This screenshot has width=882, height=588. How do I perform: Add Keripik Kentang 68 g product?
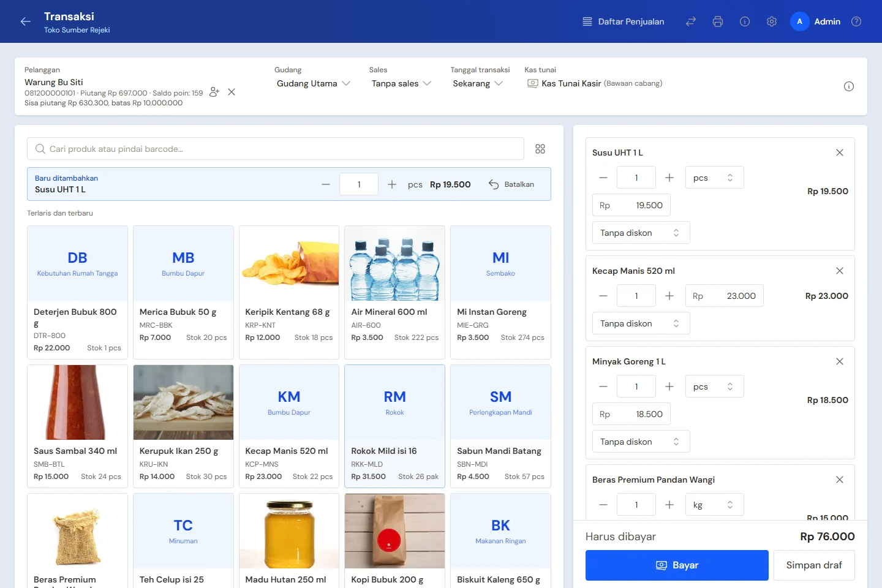pyautogui.click(x=289, y=292)
